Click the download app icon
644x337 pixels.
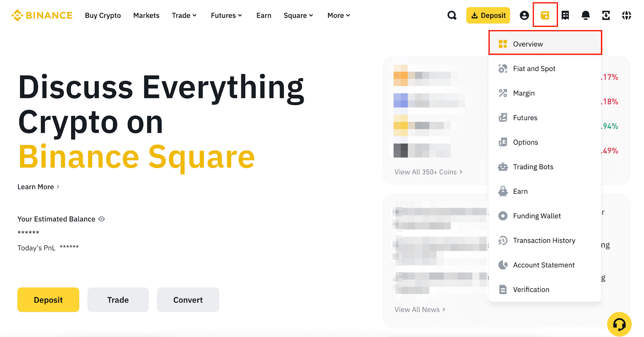tap(606, 15)
